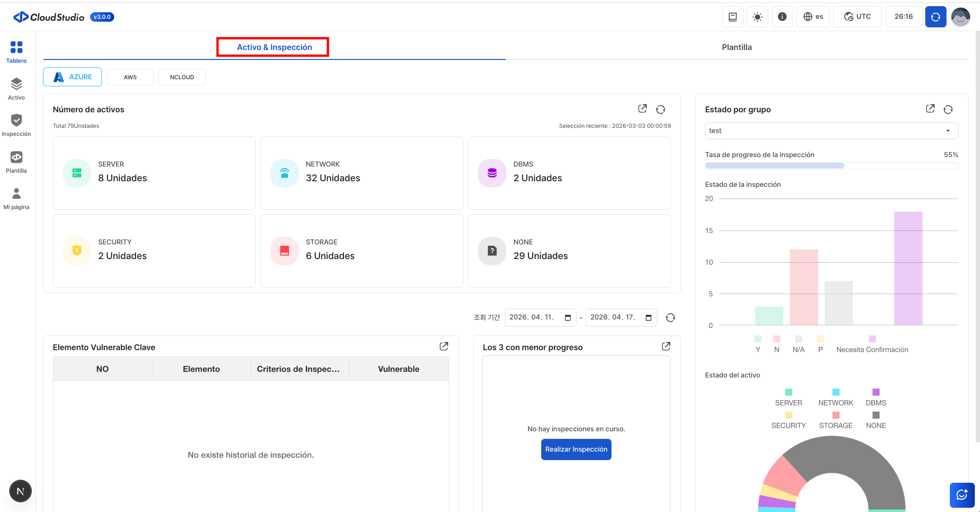Click the Realizar Inspección button
The height and width of the screenshot is (512, 980).
[x=576, y=449]
